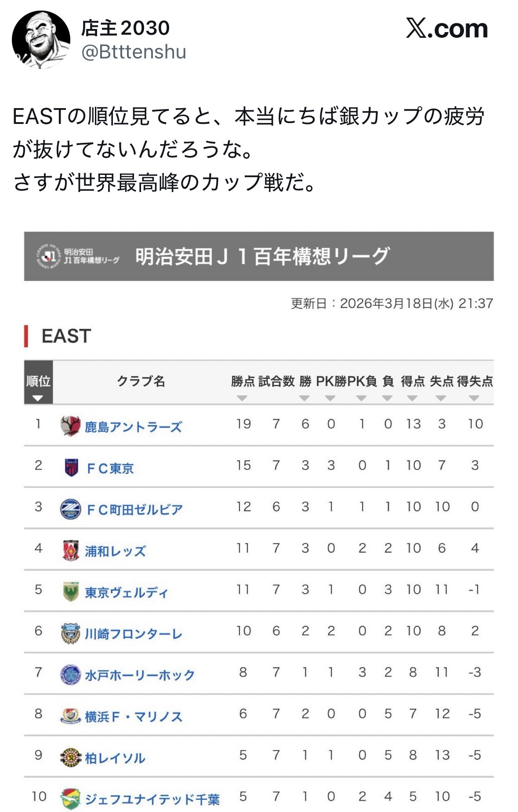
Task: Click the FC Machida Zelvia crest icon
Action: [x=70, y=509]
